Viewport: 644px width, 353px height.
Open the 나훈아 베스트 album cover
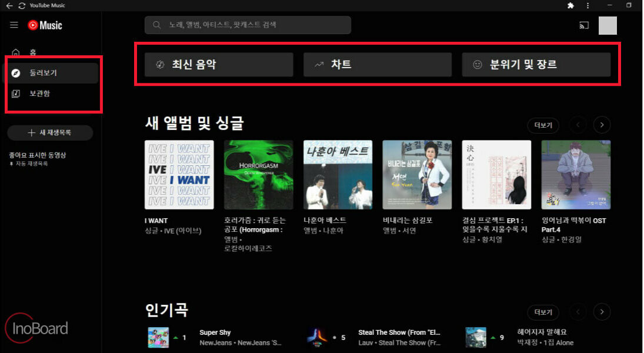tap(338, 175)
